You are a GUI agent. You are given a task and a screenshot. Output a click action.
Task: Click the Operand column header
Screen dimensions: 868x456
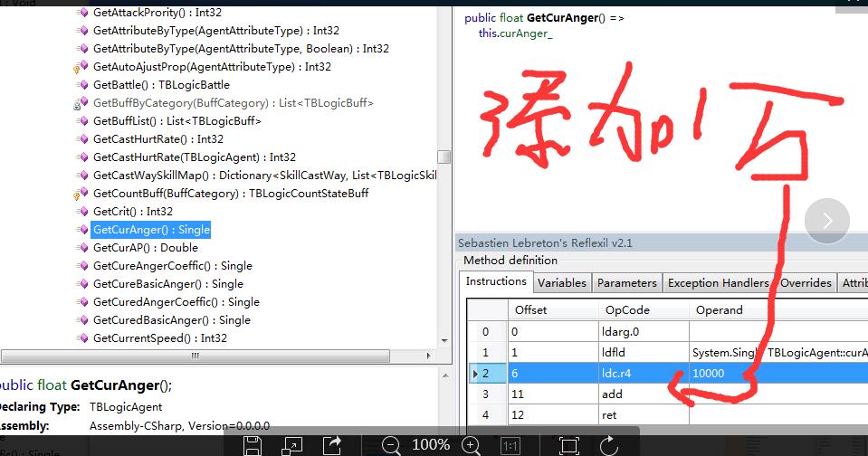778,310
